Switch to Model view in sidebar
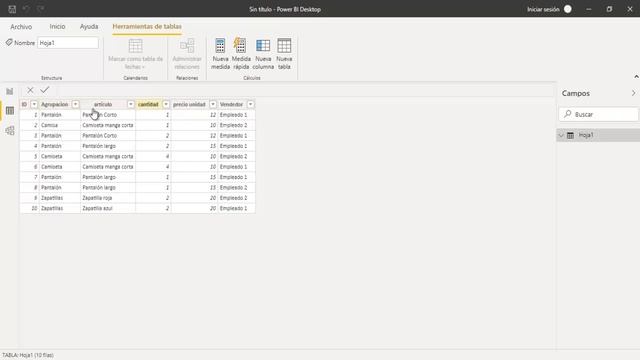 click(x=10, y=130)
